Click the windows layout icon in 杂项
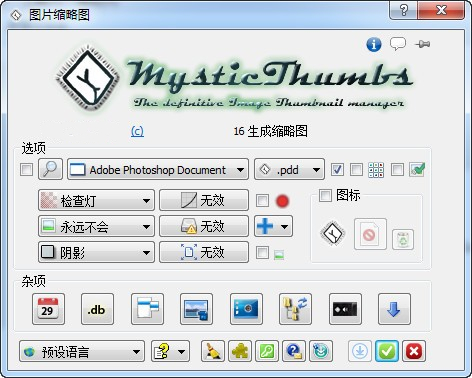The width and height of the screenshot is (472, 378). 147,309
